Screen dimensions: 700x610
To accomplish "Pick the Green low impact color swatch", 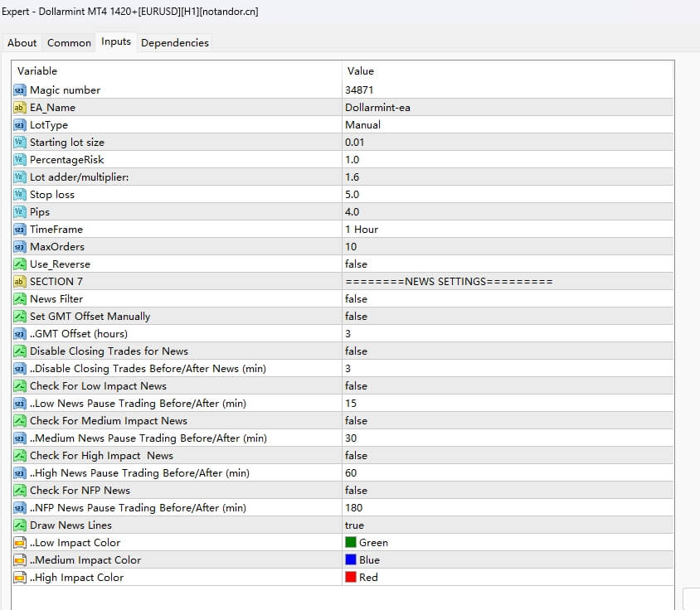I will tap(351, 542).
